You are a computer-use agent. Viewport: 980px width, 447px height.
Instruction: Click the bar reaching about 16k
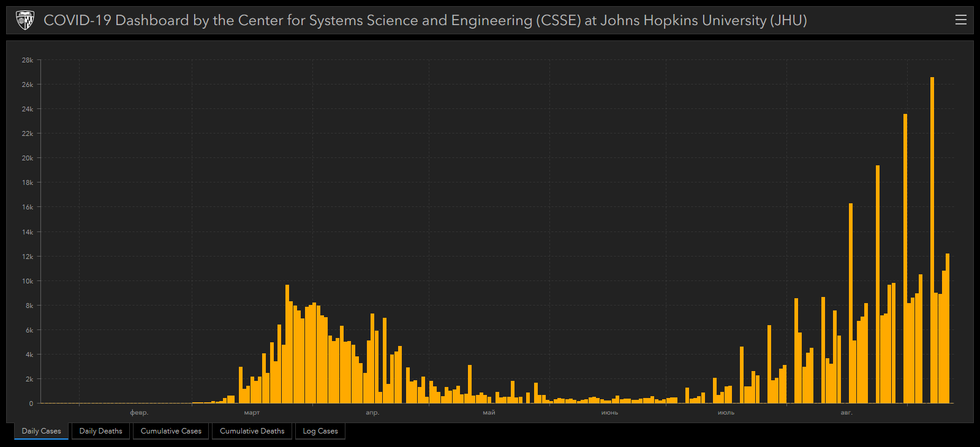[x=851, y=306]
